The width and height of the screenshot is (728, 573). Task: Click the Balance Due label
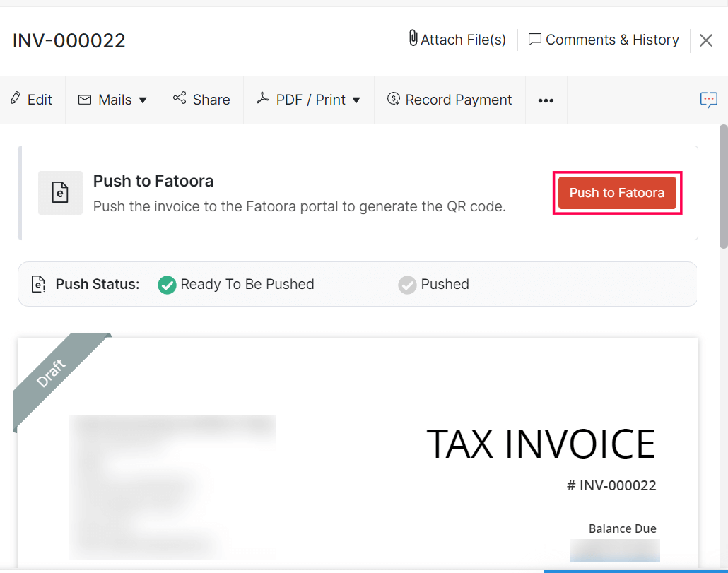click(x=623, y=528)
